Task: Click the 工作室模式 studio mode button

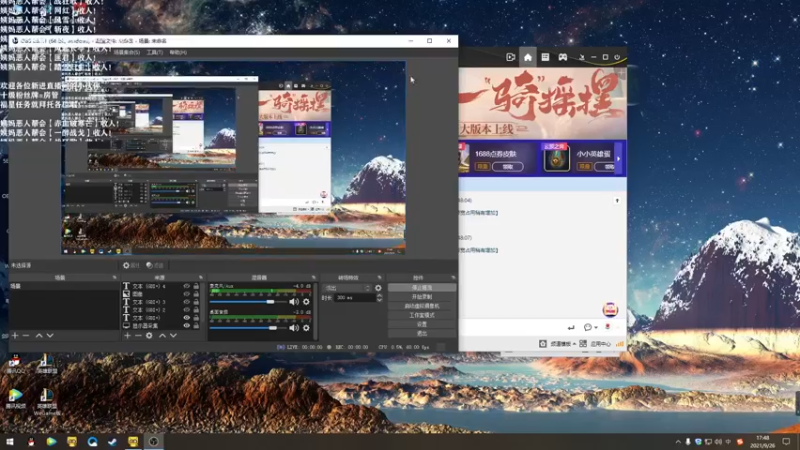Action: (x=421, y=315)
